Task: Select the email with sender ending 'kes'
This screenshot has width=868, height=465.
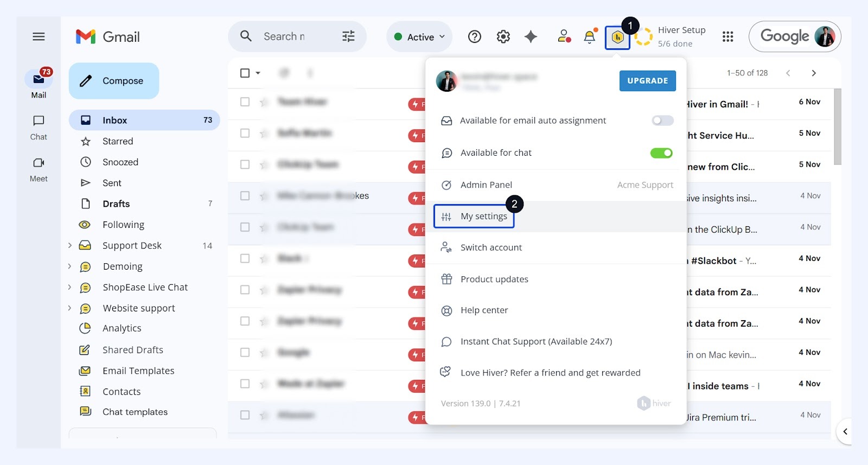Action: coord(245,196)
